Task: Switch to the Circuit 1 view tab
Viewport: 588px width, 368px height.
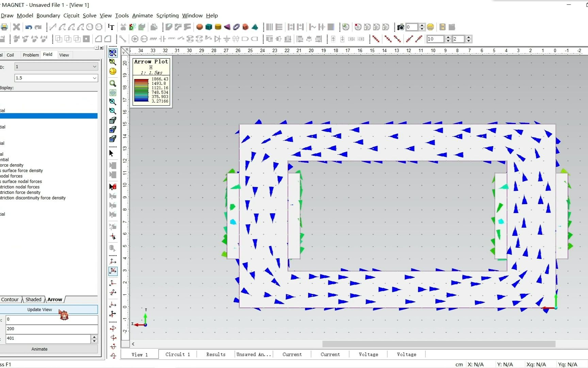Action: [177, 354]
